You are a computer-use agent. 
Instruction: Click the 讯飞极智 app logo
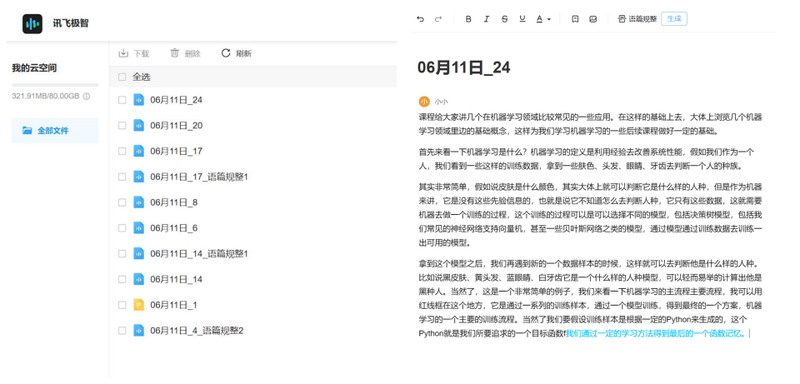click(32, 23)
